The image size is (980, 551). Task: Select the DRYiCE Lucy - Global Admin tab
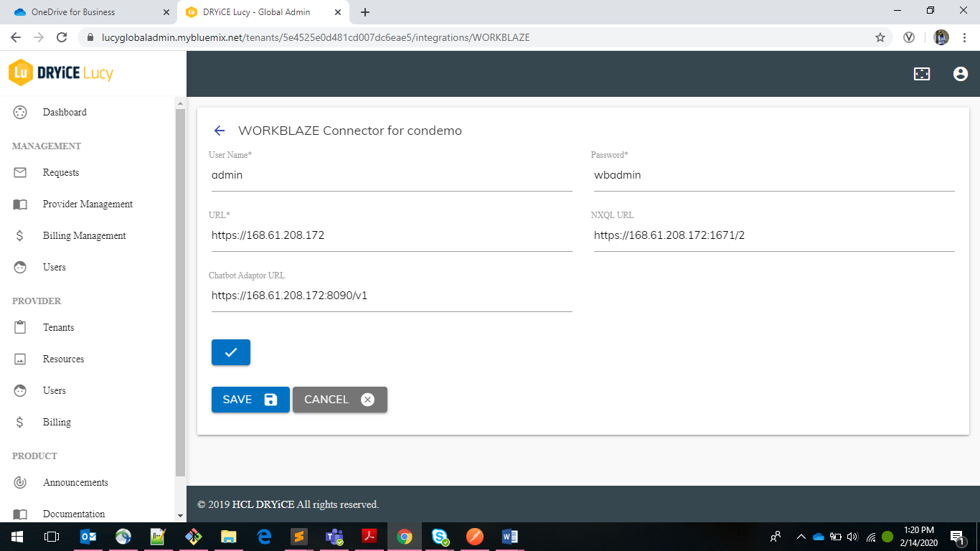pos(263,12)
